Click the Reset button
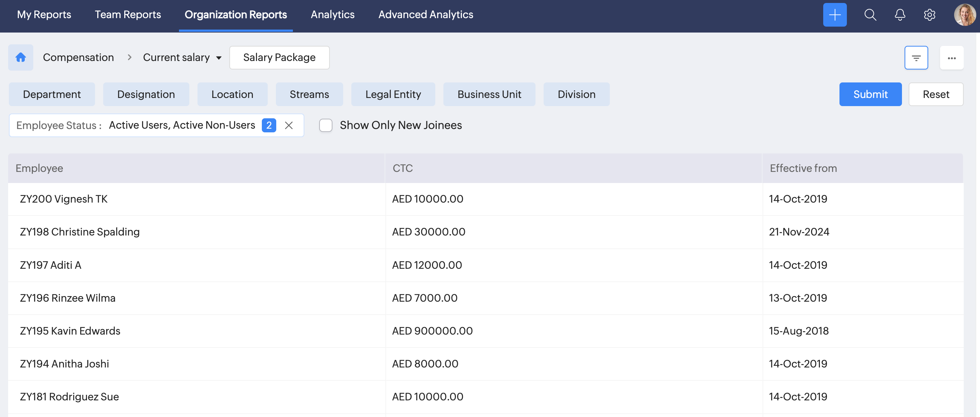 [x=936, y=94]
